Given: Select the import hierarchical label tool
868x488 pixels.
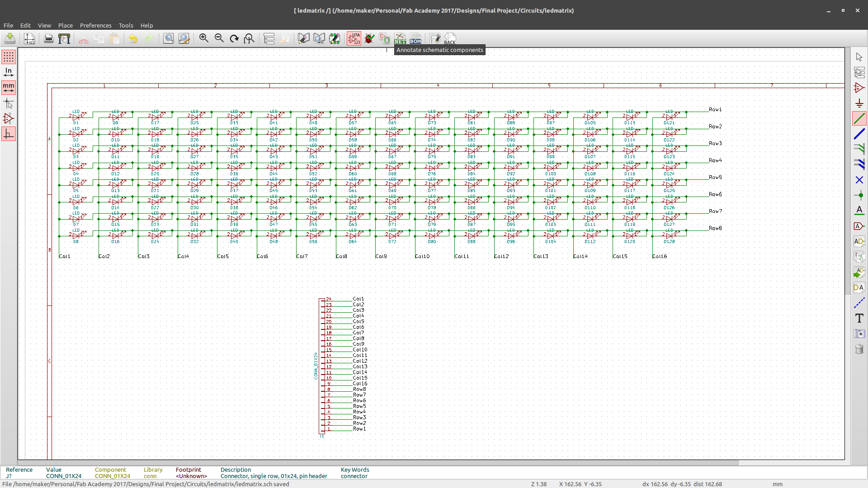Looking at the screenshot, I should point(859,272).
